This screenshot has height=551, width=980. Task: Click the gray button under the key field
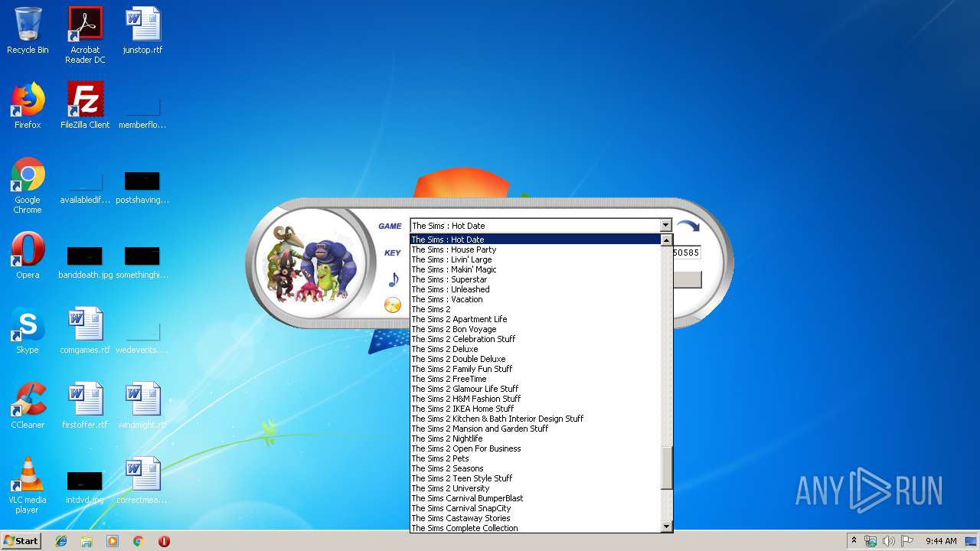[x=687, y=279]
